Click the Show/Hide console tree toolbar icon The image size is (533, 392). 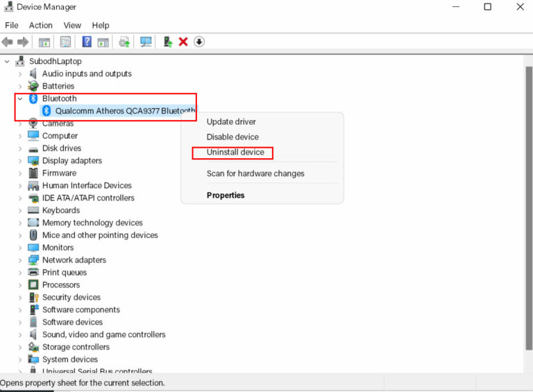tap(44, 42)
